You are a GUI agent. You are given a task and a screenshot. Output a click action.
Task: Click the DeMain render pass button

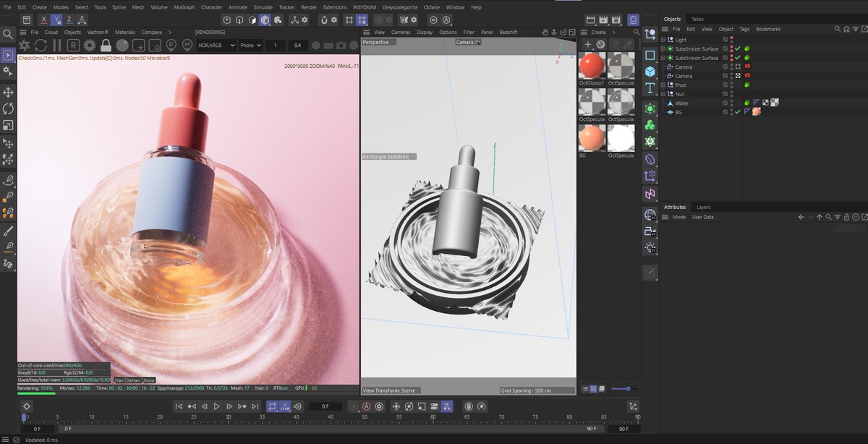[133, 380]
